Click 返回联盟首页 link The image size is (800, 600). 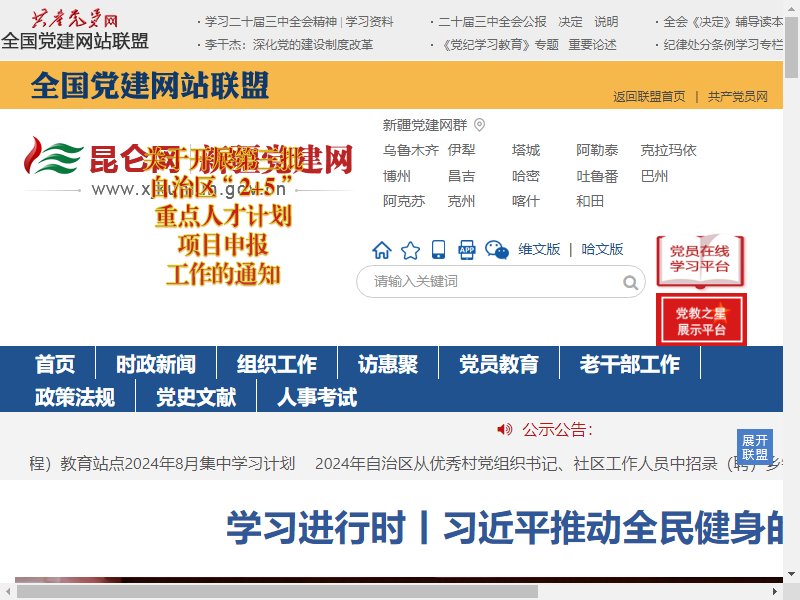pos(649,97)
